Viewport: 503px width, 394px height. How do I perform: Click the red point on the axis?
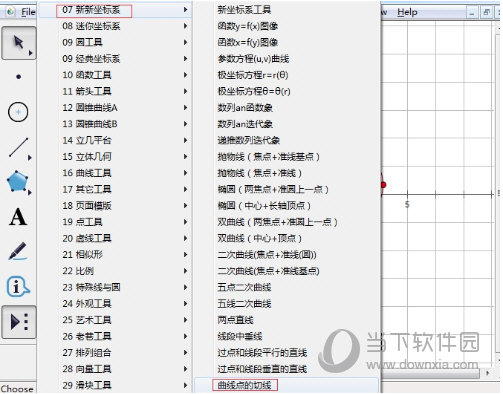(383, 185)
